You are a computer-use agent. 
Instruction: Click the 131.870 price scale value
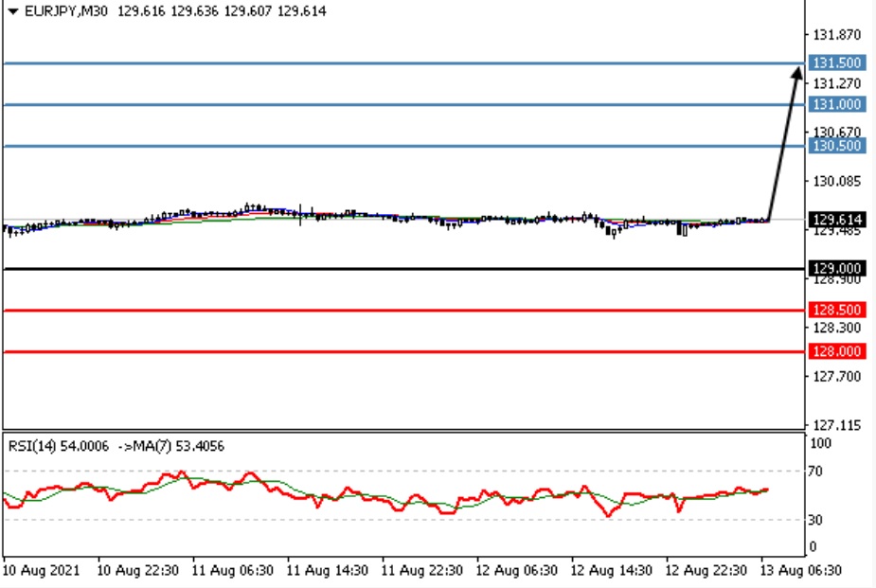[837, 35]
